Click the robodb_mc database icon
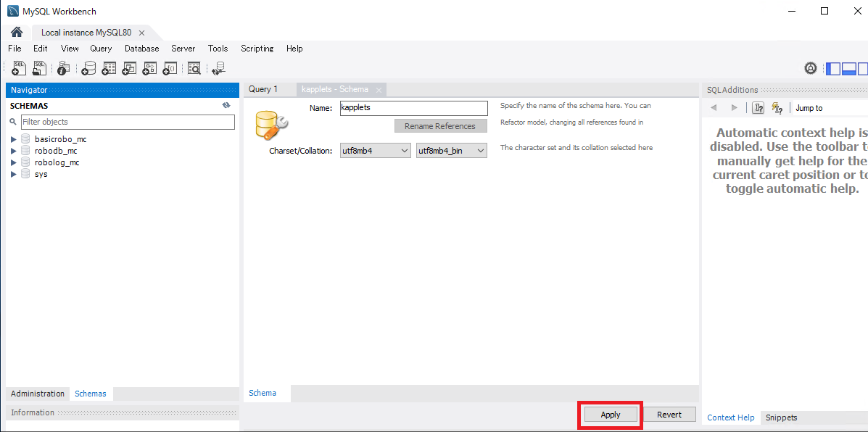Screen dimensions: 868x432 (x=25, y=151)
